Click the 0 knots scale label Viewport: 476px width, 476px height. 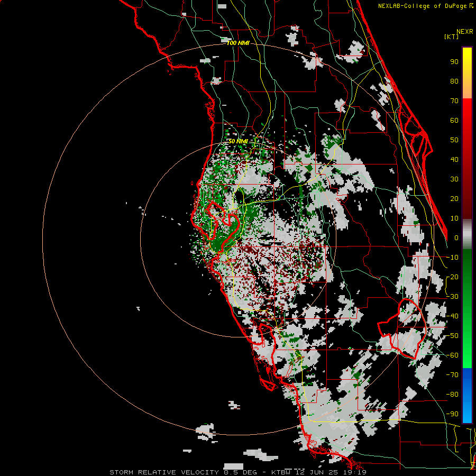click(456, 237)
